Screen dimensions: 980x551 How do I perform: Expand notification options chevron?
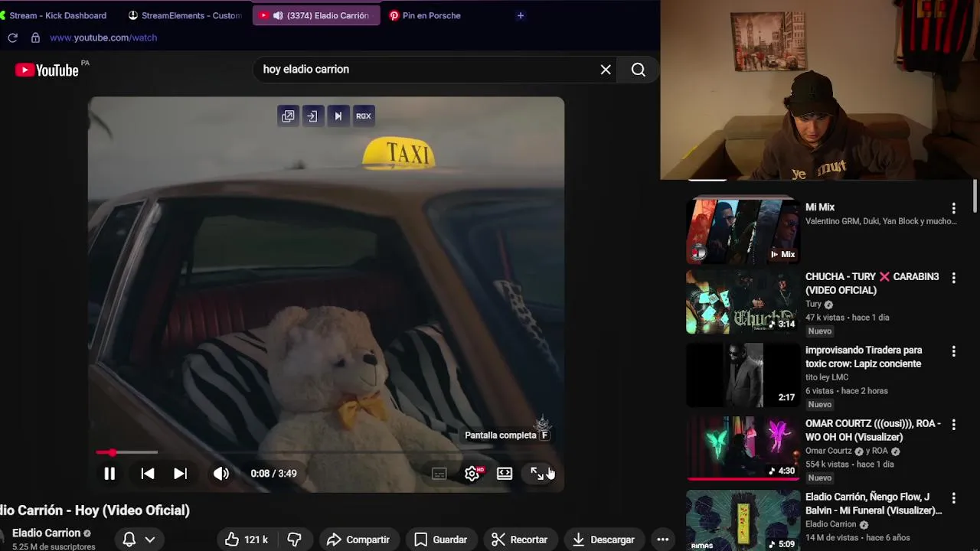150,540
